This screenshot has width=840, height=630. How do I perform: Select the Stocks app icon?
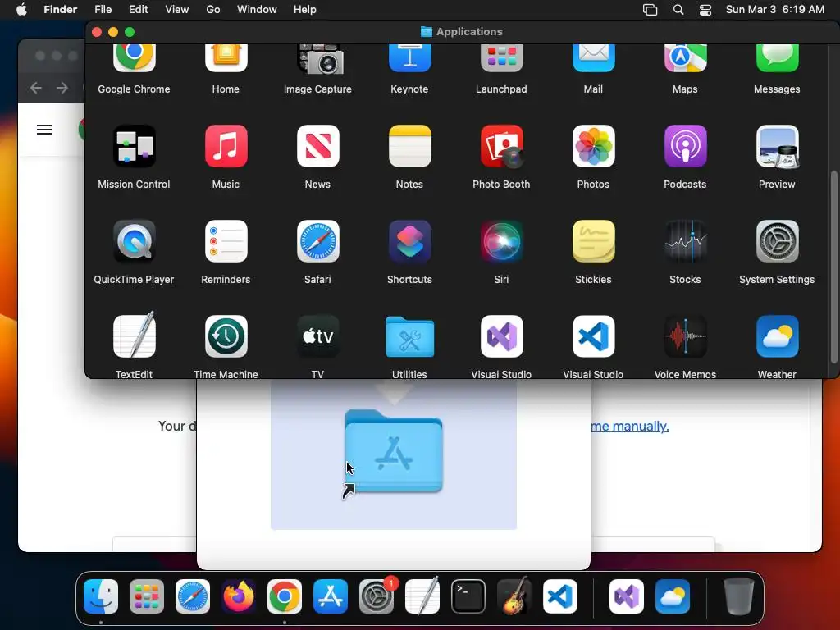685,241
